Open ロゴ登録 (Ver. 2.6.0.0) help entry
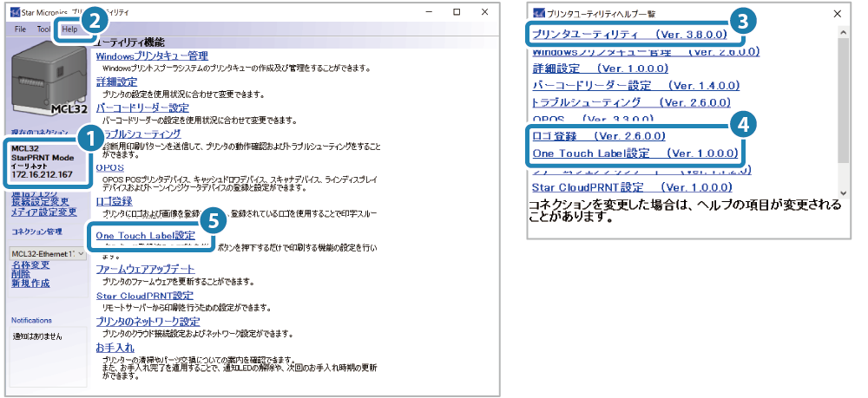This screenshot has width=868, height=398. [599, 136]
